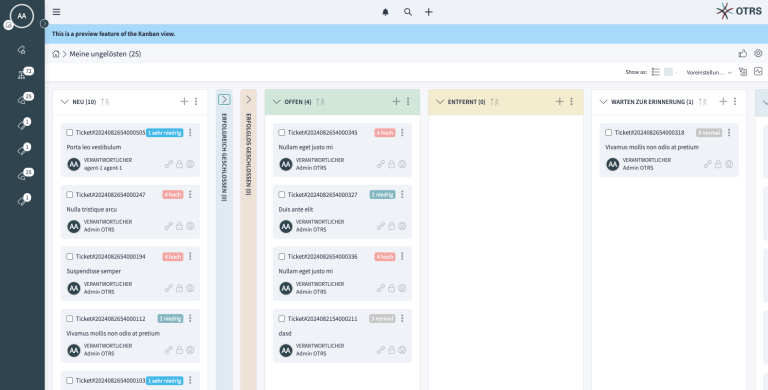Click the plus icon in the top bar

click(429, 12)
